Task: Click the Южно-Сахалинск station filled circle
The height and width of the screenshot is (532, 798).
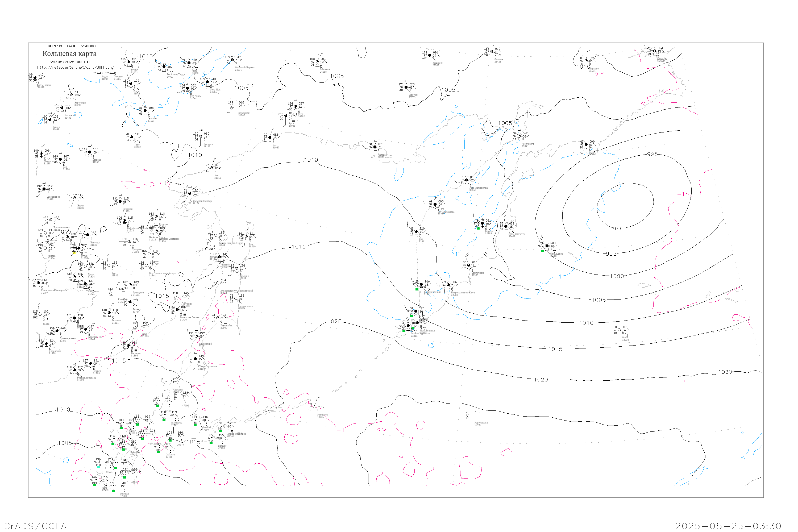Action: (196, 359)
